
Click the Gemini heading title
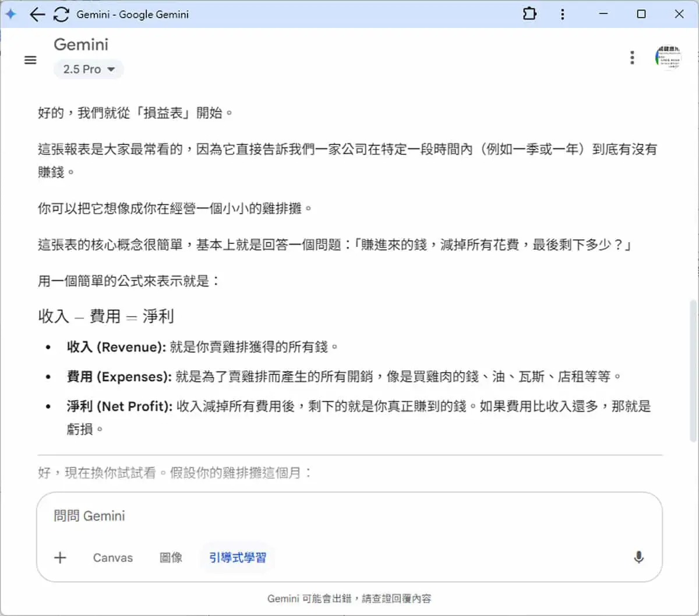pyautogui.click(x=81, y=44)
